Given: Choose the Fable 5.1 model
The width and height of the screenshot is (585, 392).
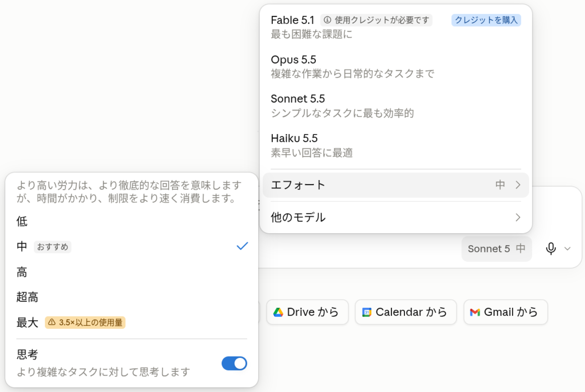Looking at the screenshot, I should (x=396, y=27).
